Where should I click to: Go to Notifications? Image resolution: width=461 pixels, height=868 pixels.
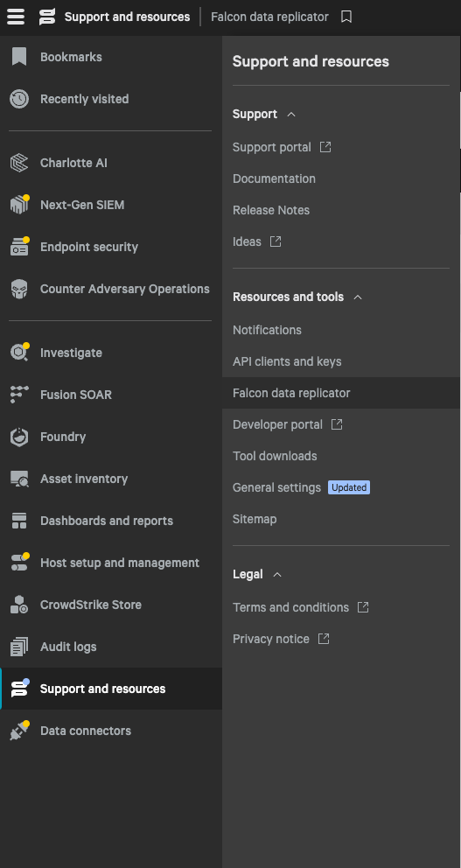(267, 330)
